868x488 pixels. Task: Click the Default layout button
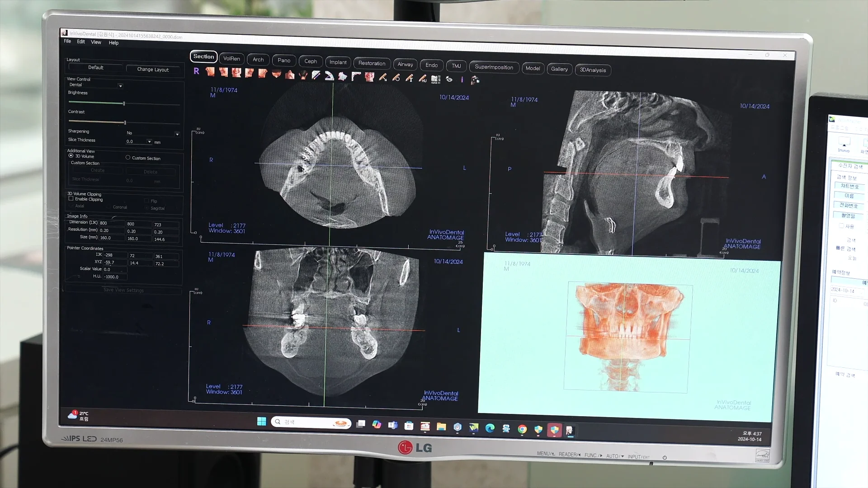coord(95,67)
